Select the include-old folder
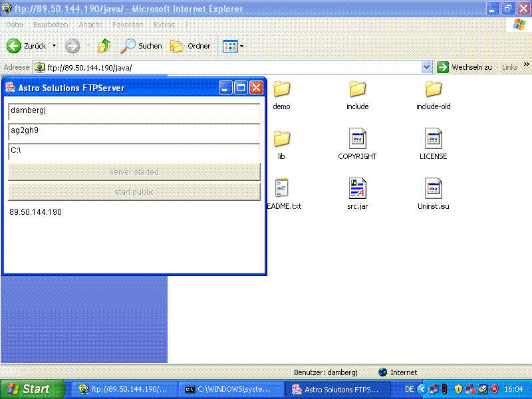This screenshot has height=399, width=532. click(x=433, y=90)
